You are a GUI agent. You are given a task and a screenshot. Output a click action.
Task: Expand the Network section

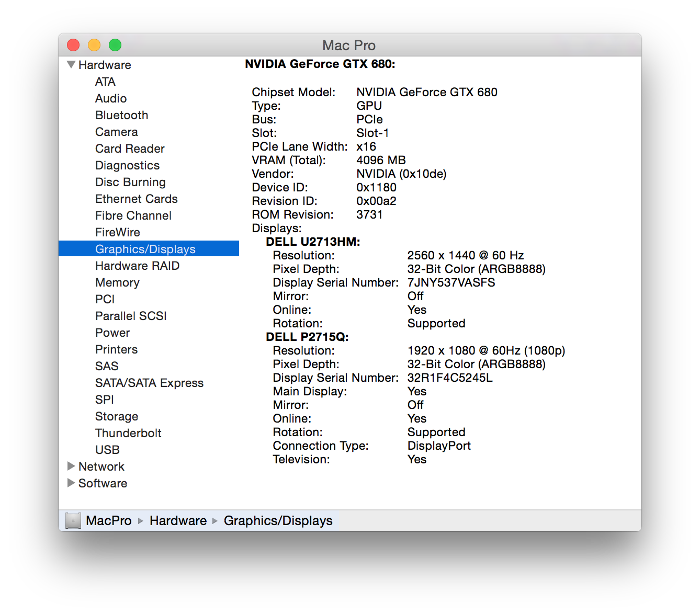coord(71,466)
